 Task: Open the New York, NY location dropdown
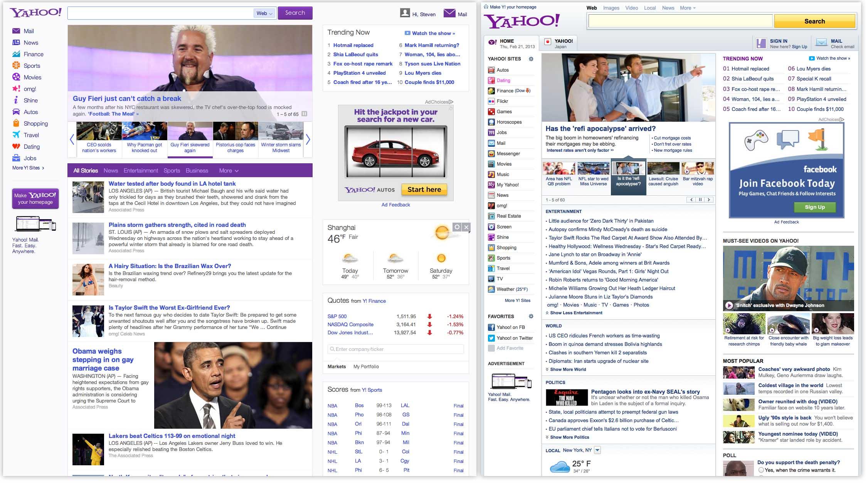coord(597,450)
